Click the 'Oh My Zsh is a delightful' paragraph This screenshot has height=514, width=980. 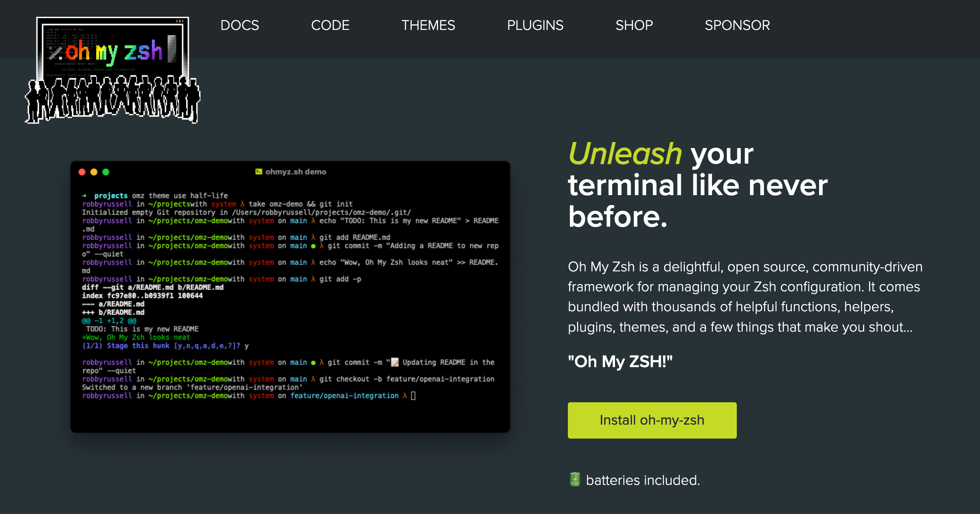745,297
